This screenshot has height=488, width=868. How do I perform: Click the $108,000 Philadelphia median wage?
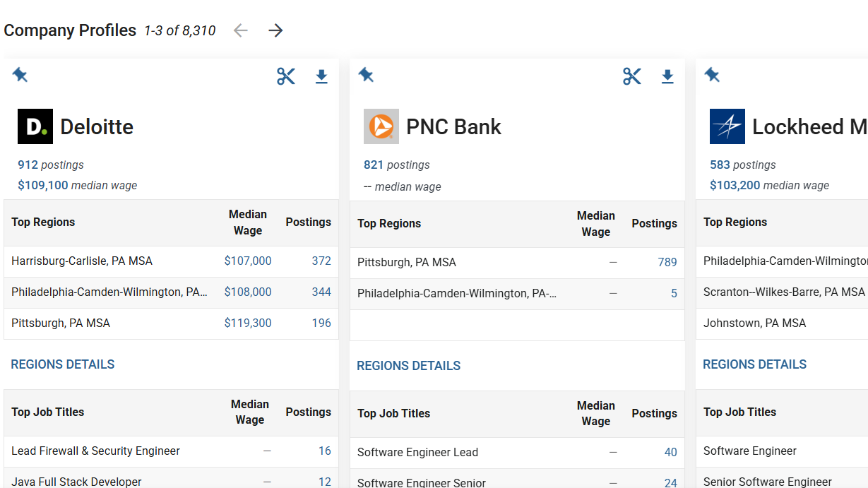(248, 292)
